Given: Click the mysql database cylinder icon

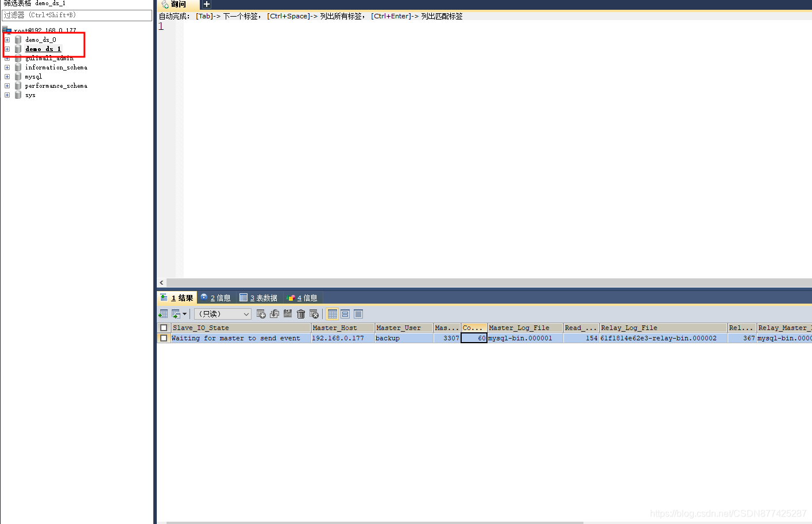Looking at the screenshot, I should tap(18, 76).
